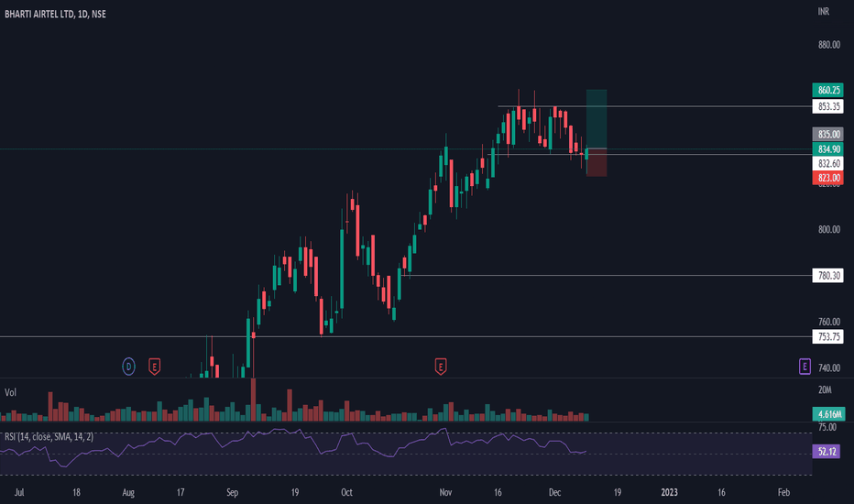Click the red stop-loss zone of long position

[x=597, y=162]
